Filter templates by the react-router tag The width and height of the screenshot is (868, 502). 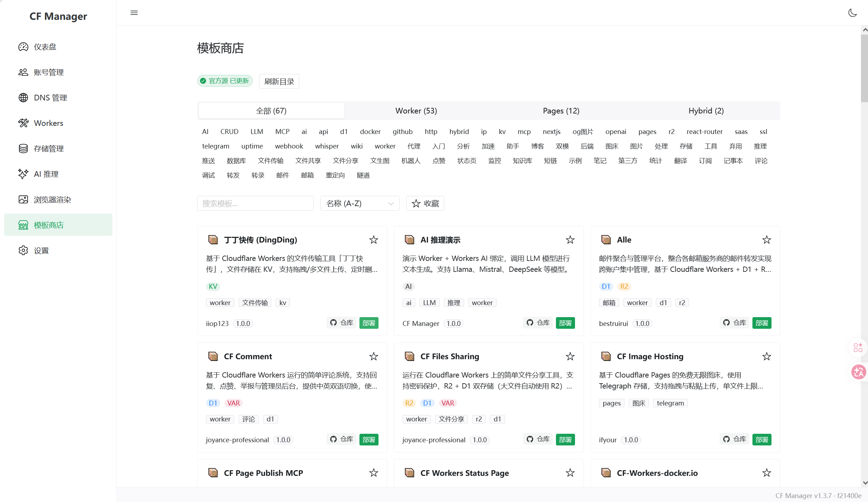pos(705,132)
